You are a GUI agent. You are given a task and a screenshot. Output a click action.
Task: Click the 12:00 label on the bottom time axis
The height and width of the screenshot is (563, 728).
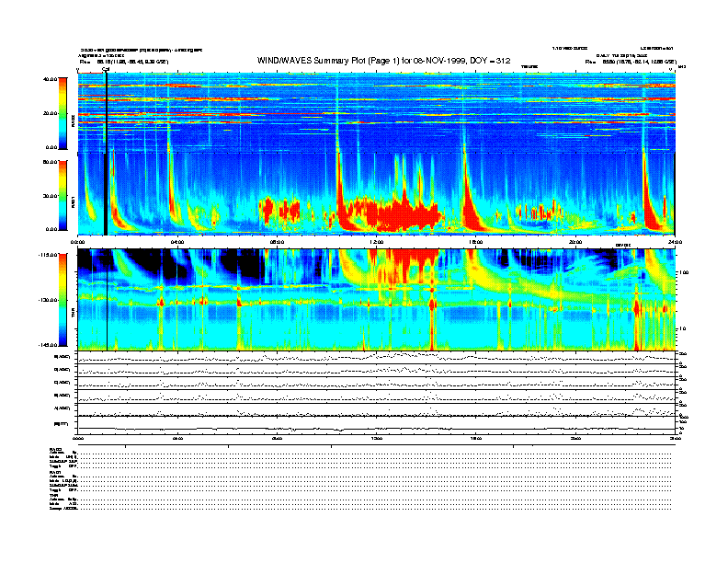coord(377,438)
